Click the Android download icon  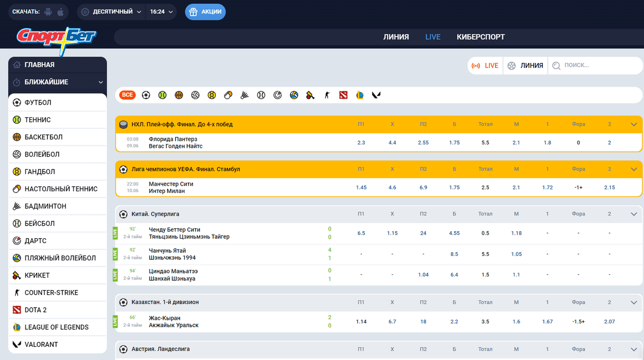[48, 12]
